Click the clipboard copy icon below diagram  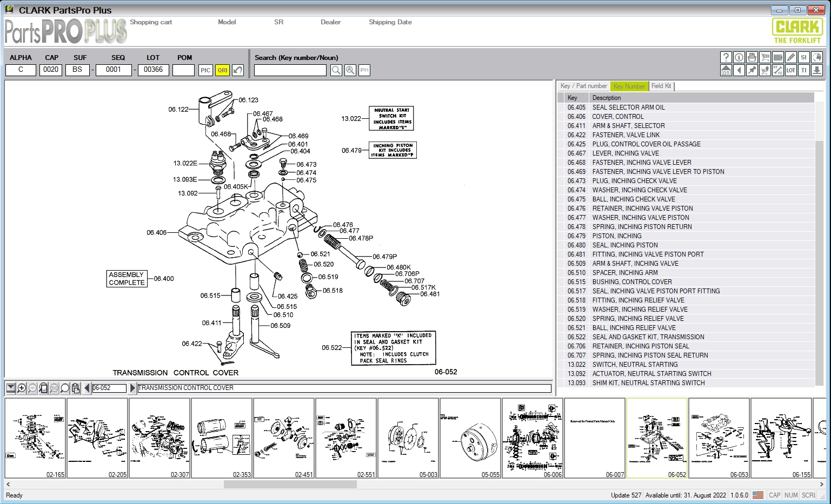[x=76, y=388]
